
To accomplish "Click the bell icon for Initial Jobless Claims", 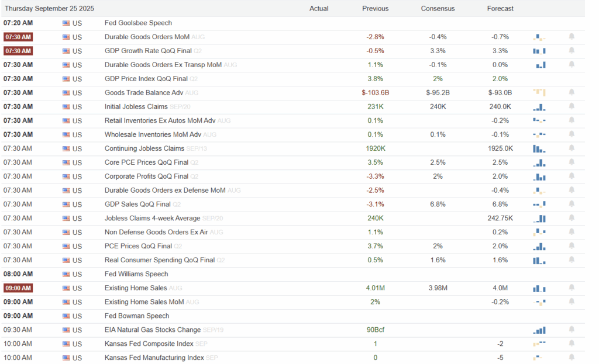I will pyautogui.click(x=572, y=106).
